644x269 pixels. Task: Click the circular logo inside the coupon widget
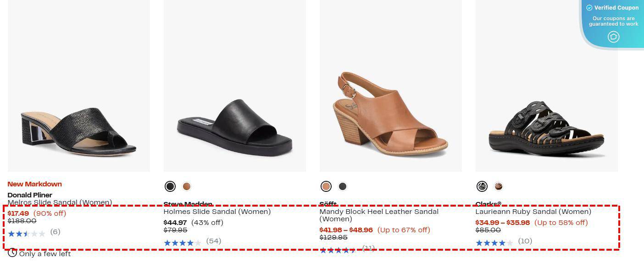(614, 37)
